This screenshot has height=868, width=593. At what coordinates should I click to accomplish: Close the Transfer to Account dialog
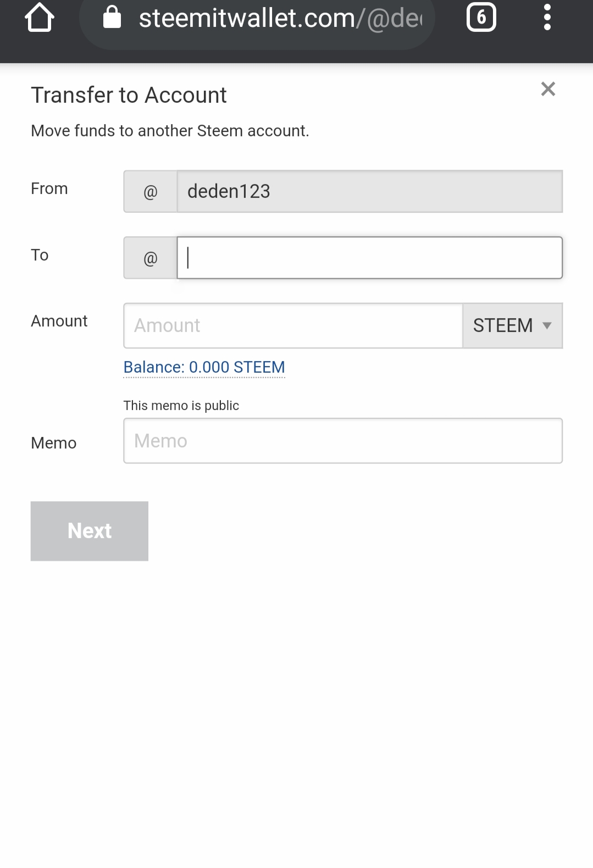coord(548,89)
